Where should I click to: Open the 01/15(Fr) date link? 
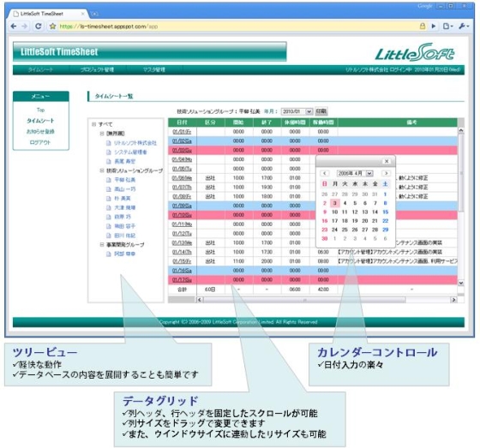pyautogui.click(x=182, y=261)
